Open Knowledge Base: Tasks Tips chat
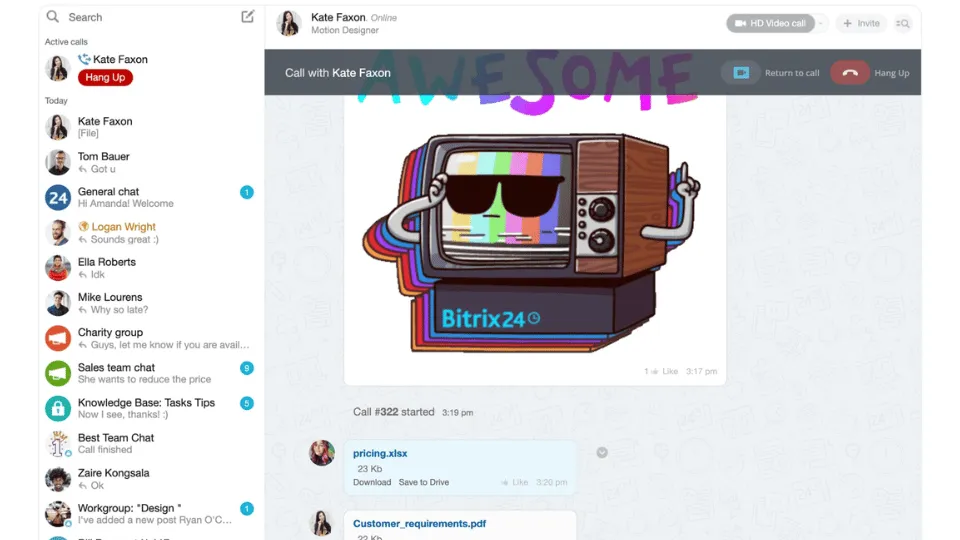The width and height of the screenshot is (960, 540). point(152,408)
